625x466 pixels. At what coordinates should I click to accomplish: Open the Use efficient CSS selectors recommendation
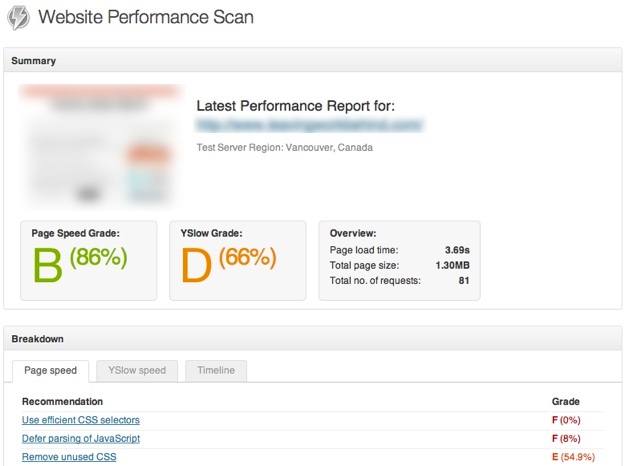click(x=81, y=420)
